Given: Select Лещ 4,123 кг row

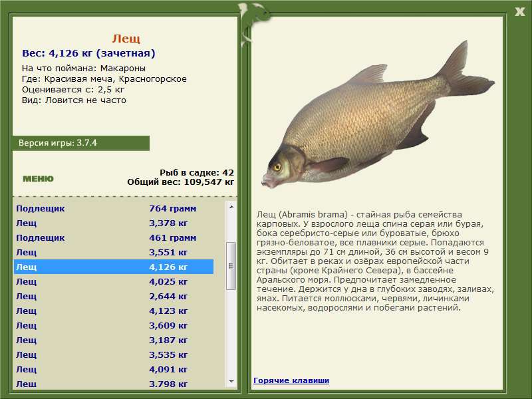Looking at the screenshot, I should click(x=114, y=311).
